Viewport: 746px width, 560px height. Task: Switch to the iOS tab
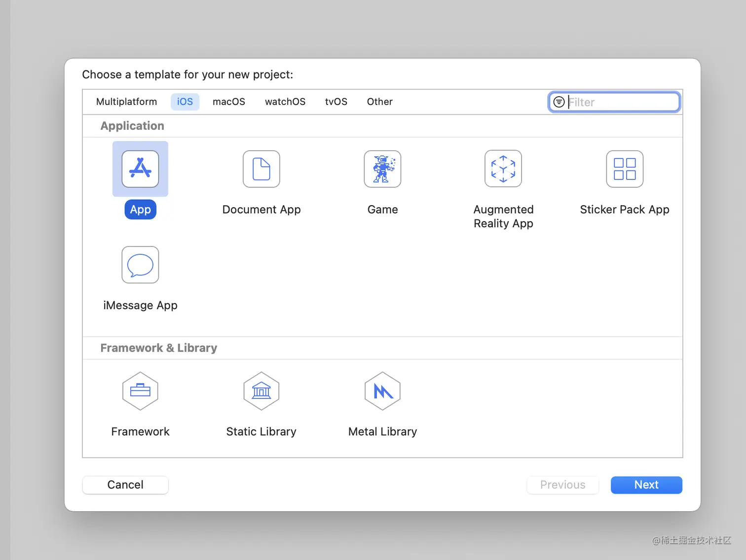[185, 102]
